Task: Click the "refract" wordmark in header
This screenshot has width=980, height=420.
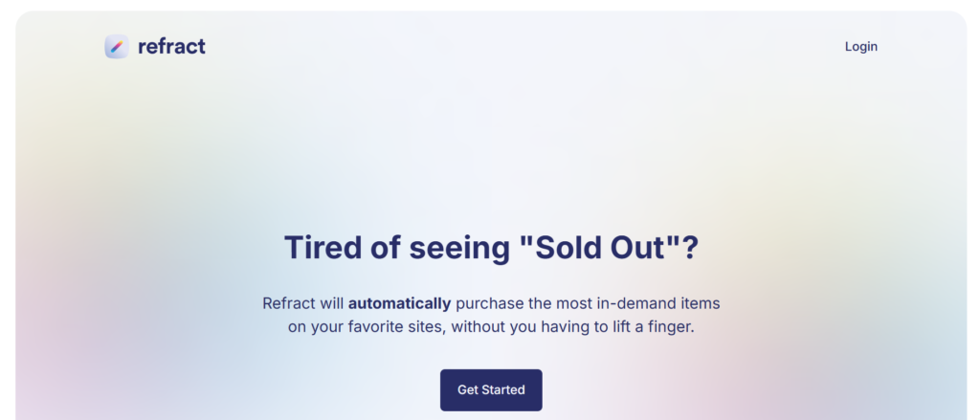Action: 171,46
